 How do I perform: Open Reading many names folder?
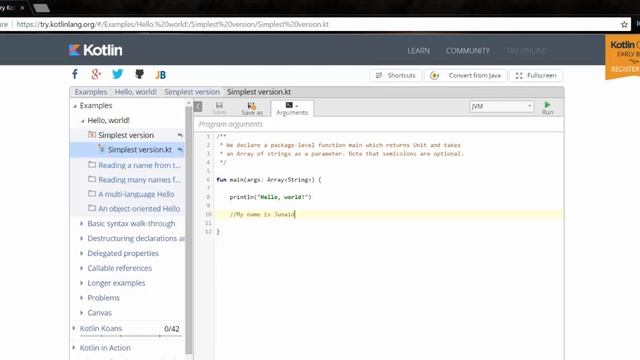point(139,180)
